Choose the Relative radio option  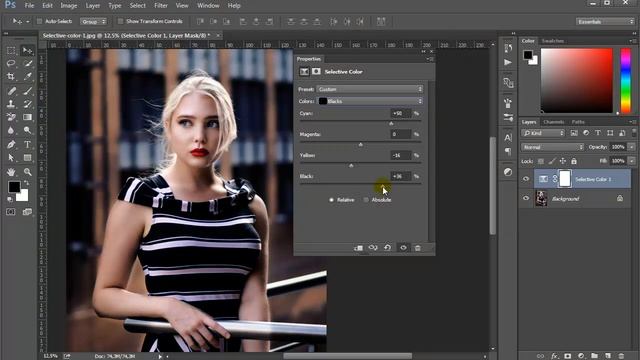tap(331, 200)
